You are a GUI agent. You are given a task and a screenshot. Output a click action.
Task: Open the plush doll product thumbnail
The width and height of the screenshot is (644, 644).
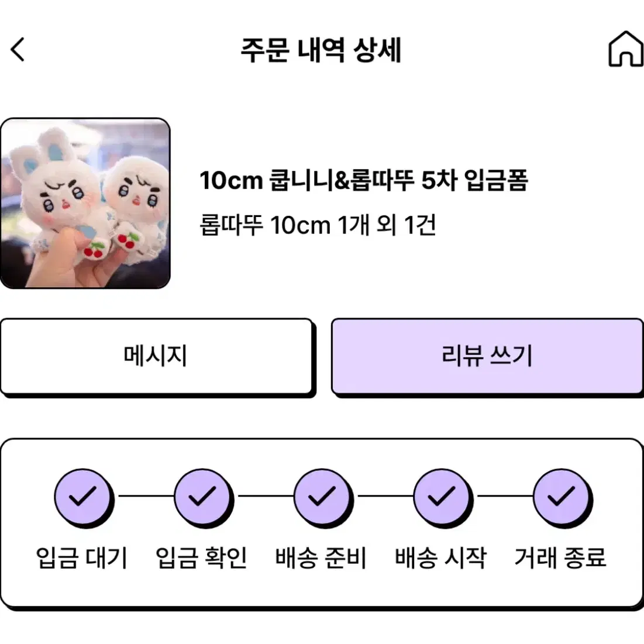85,204
